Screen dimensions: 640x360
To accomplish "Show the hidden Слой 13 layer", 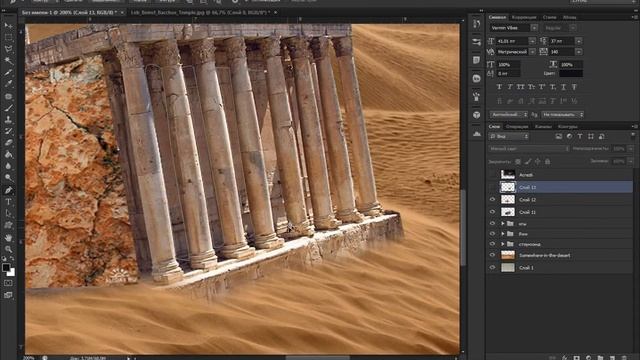I will pyautogui.click(x=492, y=187).
